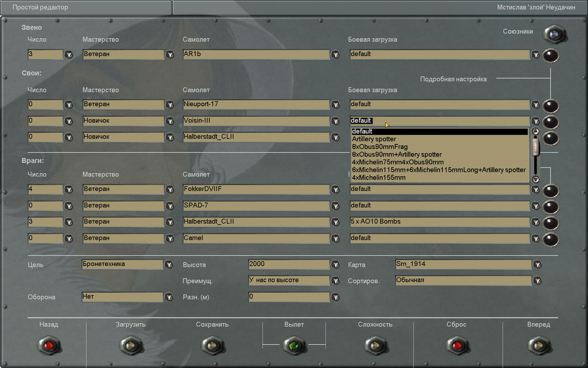Click the detail button beside 5 x AO10 Bombs
This screenshot has height=368, width=588.
(x=551, y=223)
